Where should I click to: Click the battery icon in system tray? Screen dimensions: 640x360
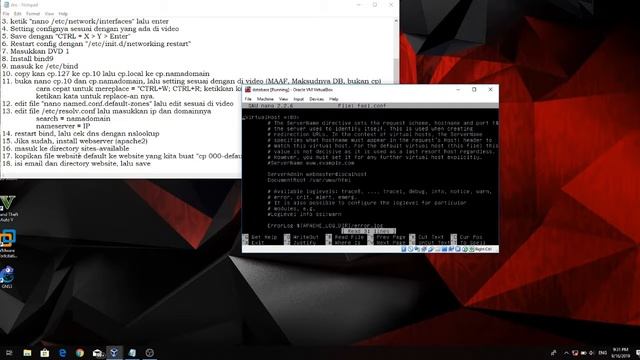583,353
